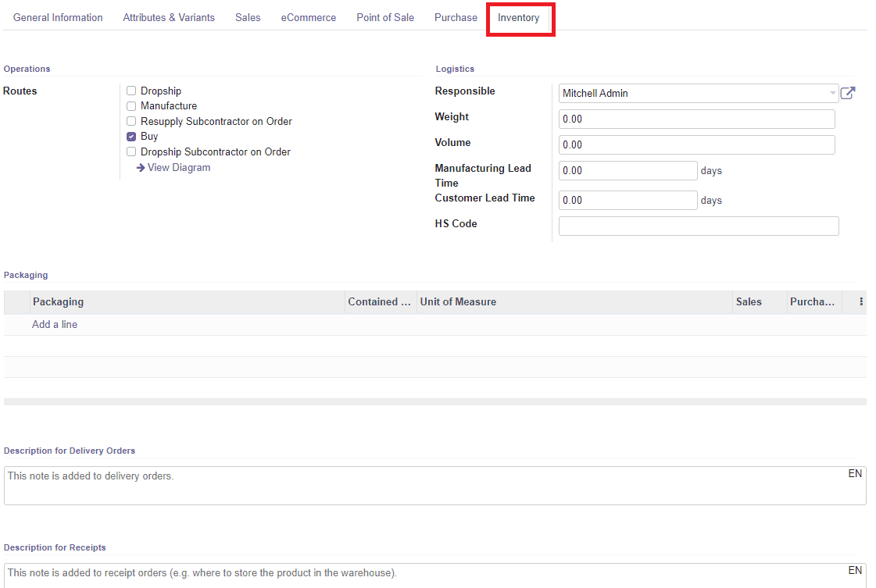Switch to Attributes & Variants tab
The width and height of the screenshot is (876, 588).
pos(169,16)
